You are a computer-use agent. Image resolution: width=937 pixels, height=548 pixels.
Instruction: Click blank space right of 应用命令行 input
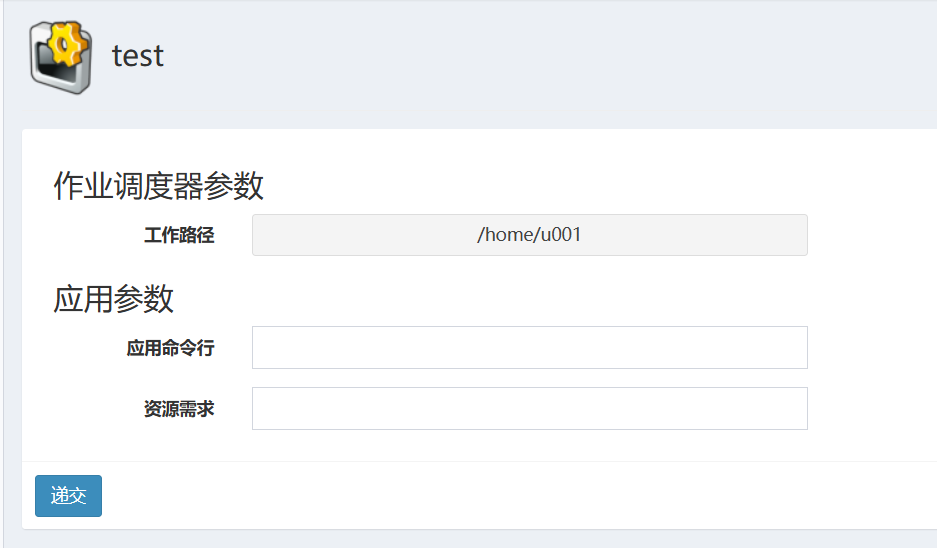870,348
